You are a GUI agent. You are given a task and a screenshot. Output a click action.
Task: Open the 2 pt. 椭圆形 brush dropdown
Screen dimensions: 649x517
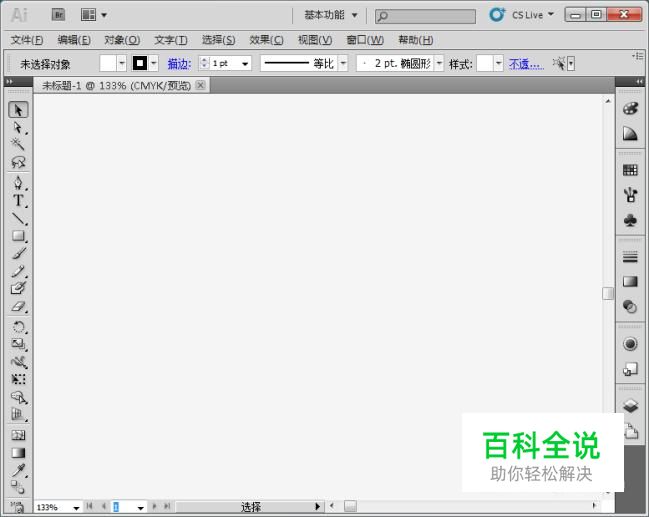[439, 64]
